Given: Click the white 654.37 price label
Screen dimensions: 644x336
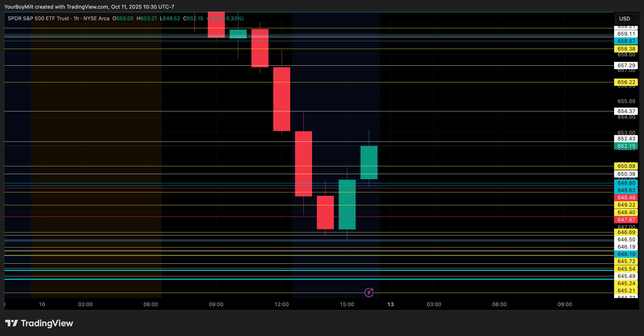Looking at the screenshot, I should point(626,111).
